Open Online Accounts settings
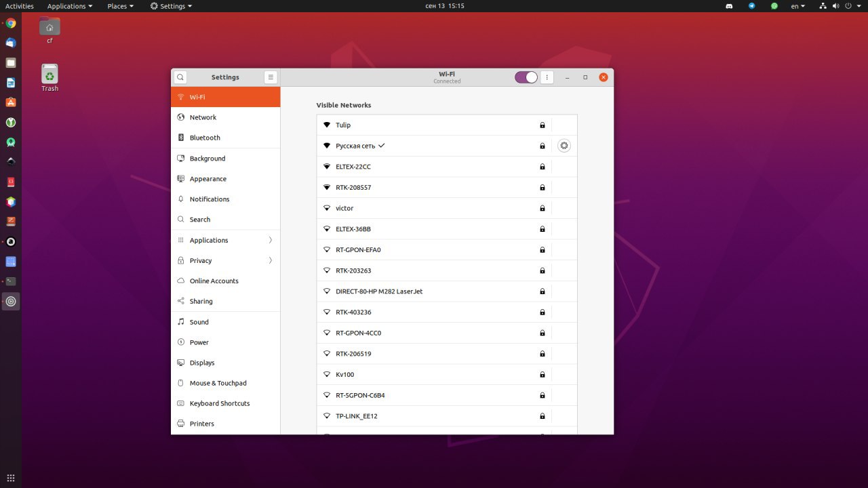The width and height of the screenshot is (868, 488). (x=225, y=281)
